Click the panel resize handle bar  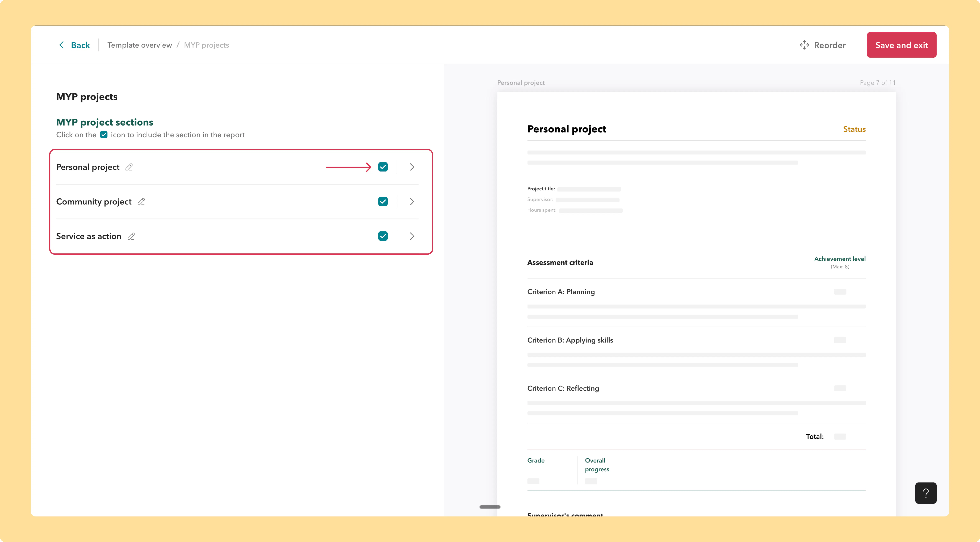click(490, 507)
